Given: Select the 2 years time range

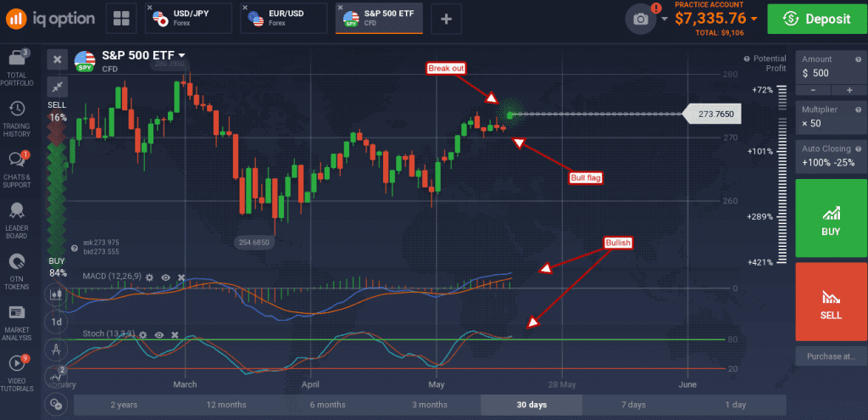Looking at the screenshot, I should click(x=124, y=405).
